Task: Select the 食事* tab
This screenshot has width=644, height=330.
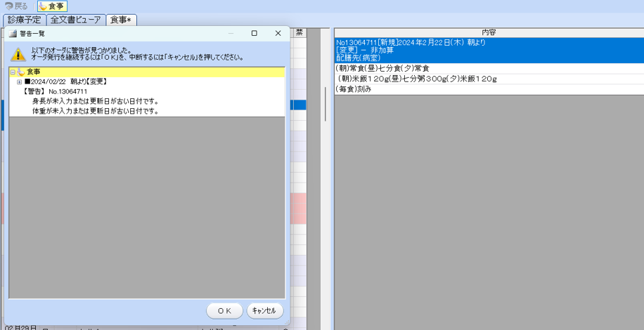Action: pyautogui.click(x=122, y=20)
